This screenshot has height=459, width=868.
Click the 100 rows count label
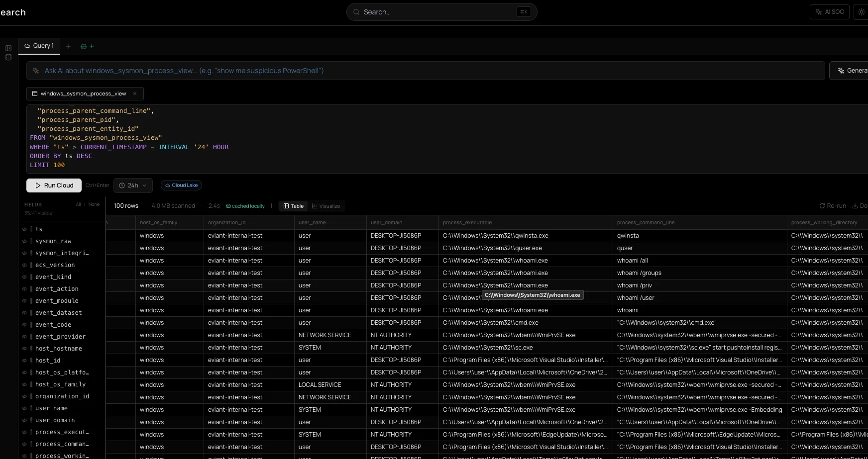[x=126, y=206]
